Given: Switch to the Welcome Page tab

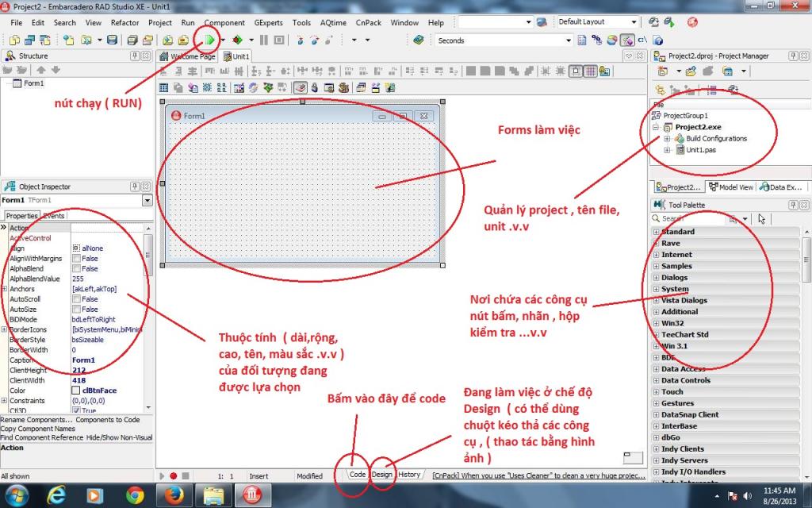Looking at the screenshot, I should (187, 56).
